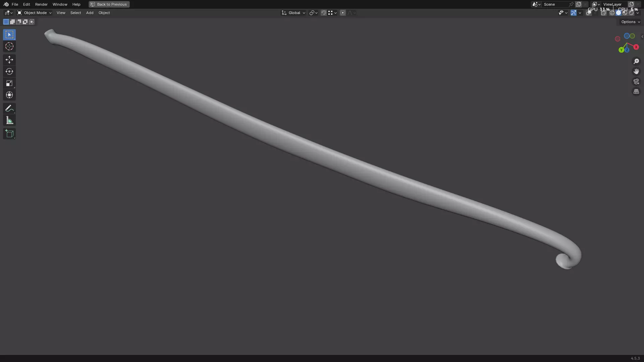Open the Object menu in viewport header

pos(104,13)
